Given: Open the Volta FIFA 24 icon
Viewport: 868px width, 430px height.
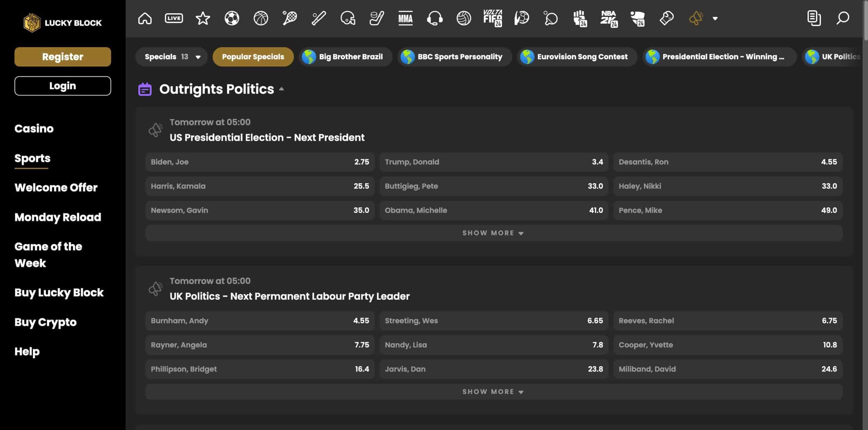Looking at the screenshot, I should (x=493, y=18).
